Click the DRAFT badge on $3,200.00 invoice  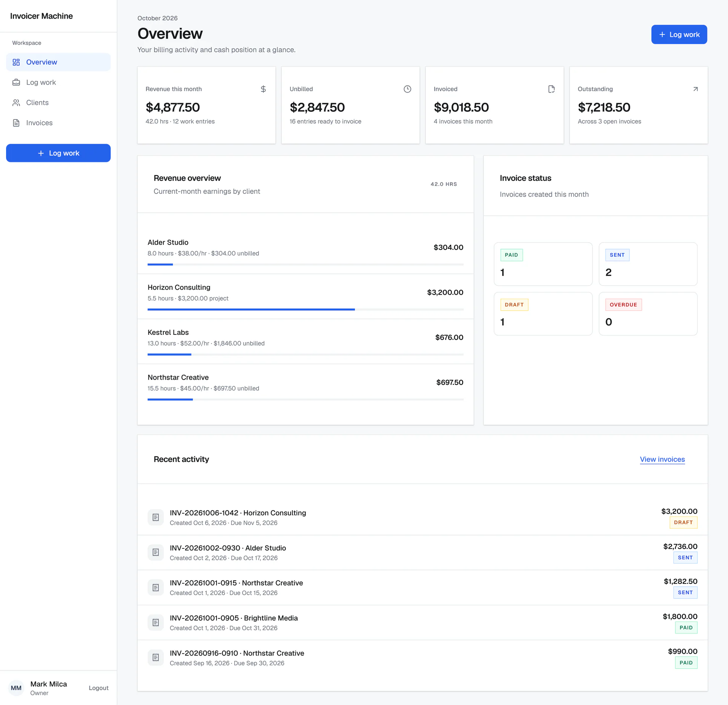point(683,523)
